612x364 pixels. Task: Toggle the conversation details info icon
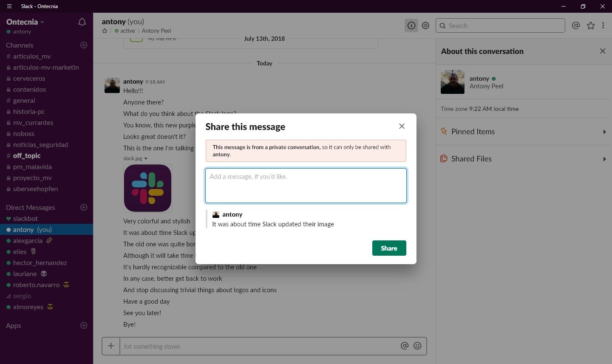pos(411,25)
